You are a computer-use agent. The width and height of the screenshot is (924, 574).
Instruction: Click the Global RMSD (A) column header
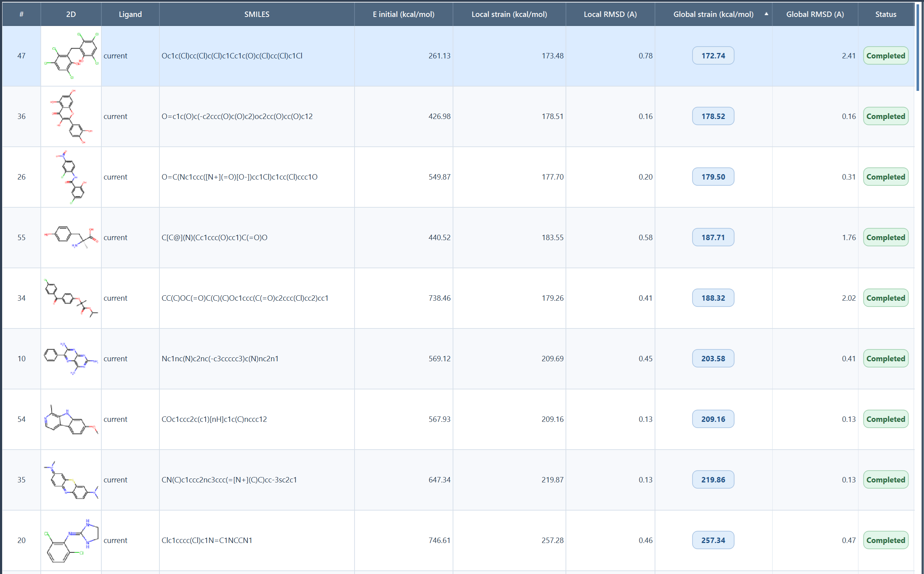tap(815, 14)
